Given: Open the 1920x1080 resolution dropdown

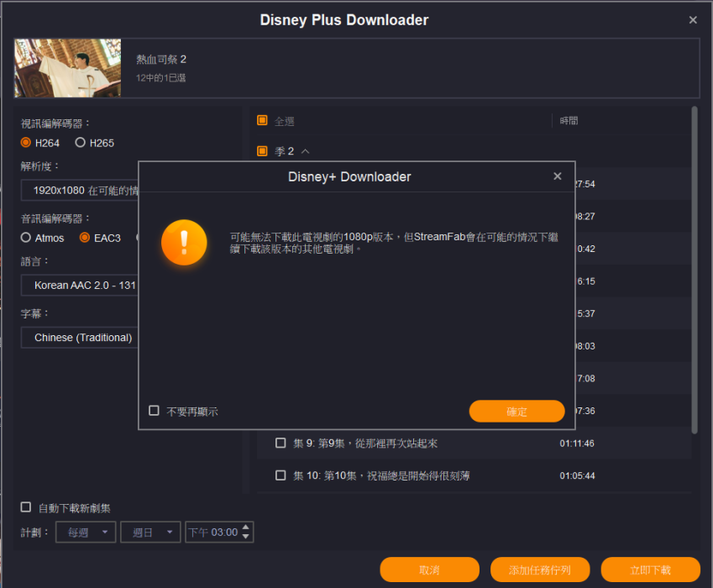Looking at the screenshot, I should [x=80, y=190].
